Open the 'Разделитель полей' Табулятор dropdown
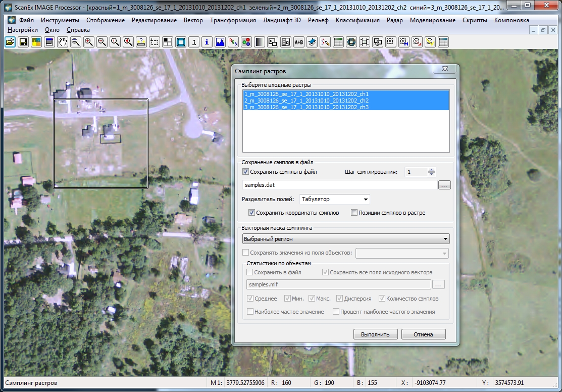Image resolution: width=562 pixels, height=392 pixels. tap(335, 199)
